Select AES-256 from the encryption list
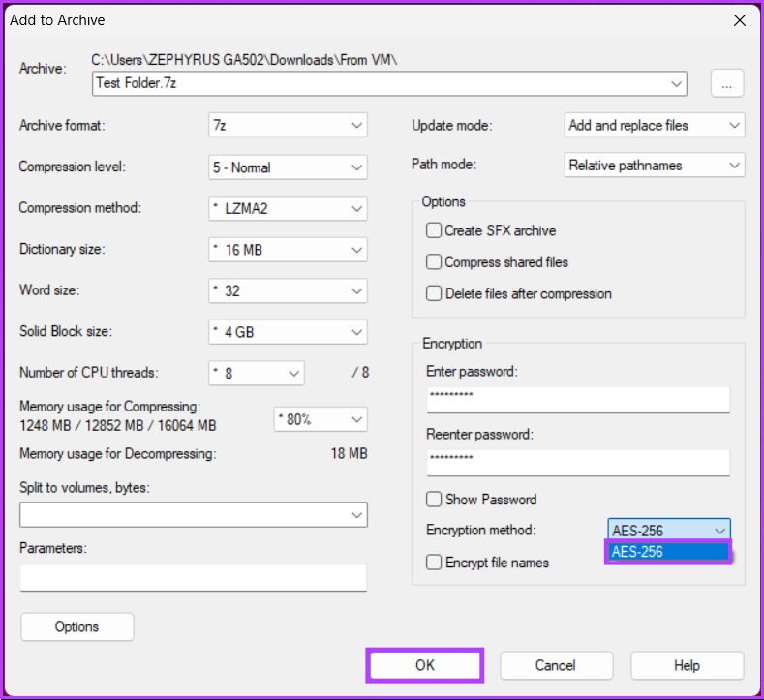764x700 pixels. [668, 552]
